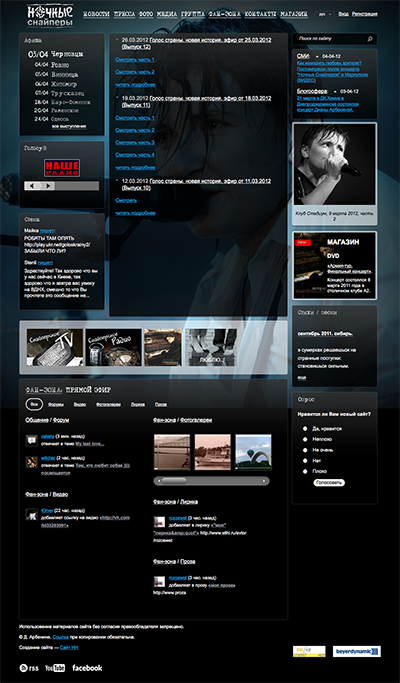Open the 'все выступления' link
This screenshot has width=400, height=683.
coord(69,127)
